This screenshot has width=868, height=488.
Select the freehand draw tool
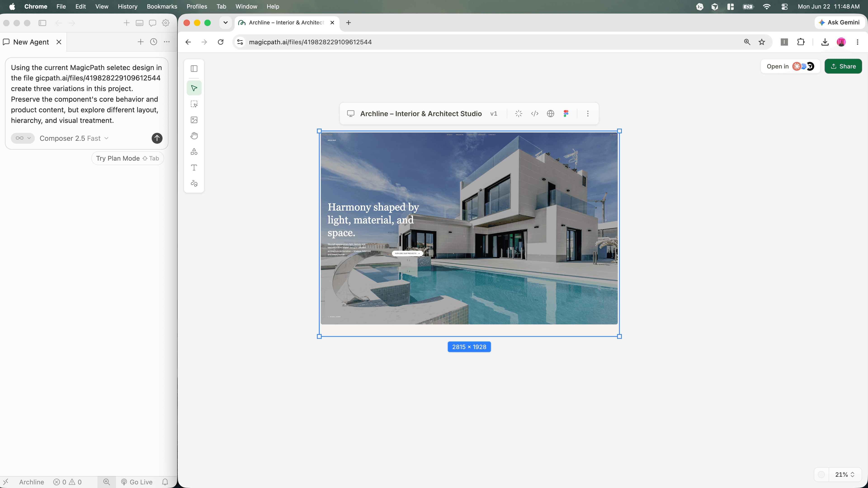point(194,183)
